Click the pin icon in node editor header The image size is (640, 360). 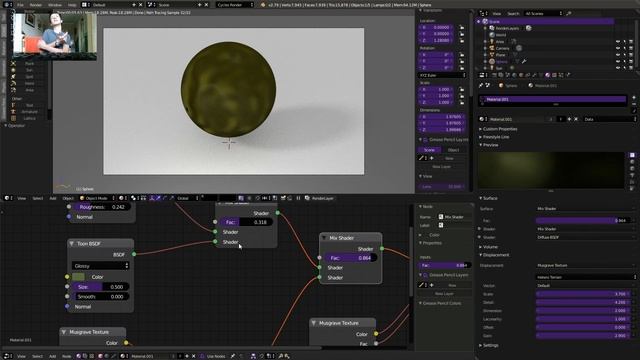click(x=233, y=356)
